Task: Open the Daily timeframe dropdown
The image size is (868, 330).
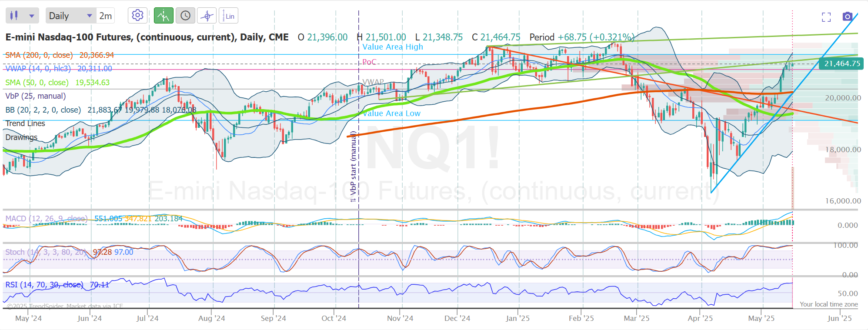Action: tap(70, 16)
